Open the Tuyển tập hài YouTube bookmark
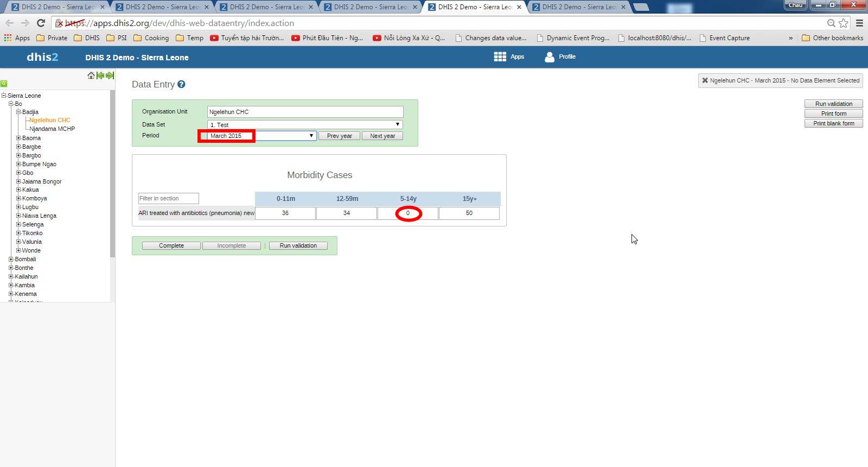868x467 pixels. (247, 38)
